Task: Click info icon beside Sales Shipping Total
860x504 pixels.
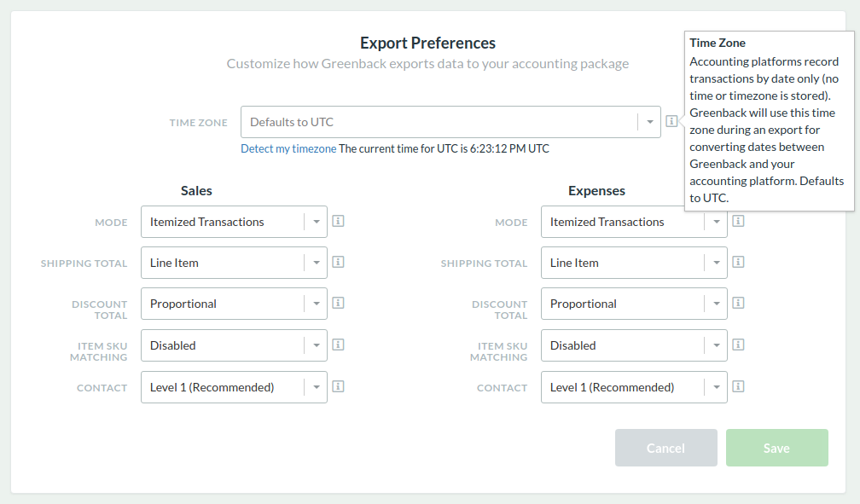Action: point(339,262)
